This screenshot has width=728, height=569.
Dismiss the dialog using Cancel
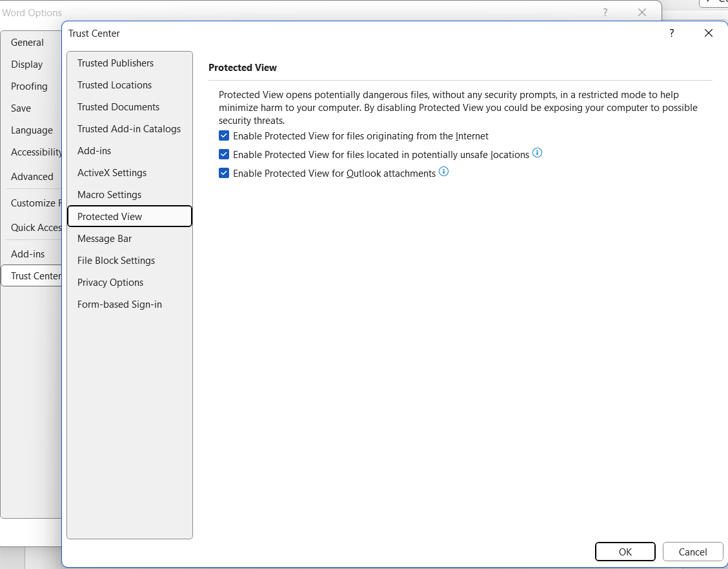(693, 552)
